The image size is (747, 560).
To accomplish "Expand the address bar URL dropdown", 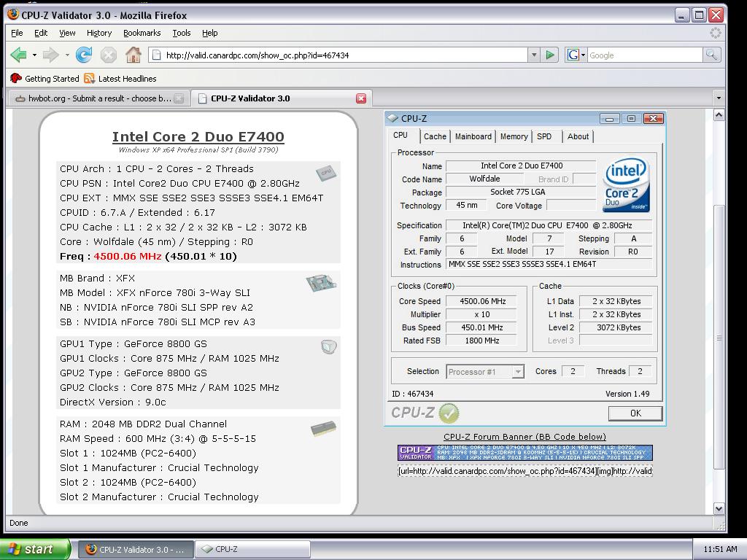I will [x=534, y=55].
